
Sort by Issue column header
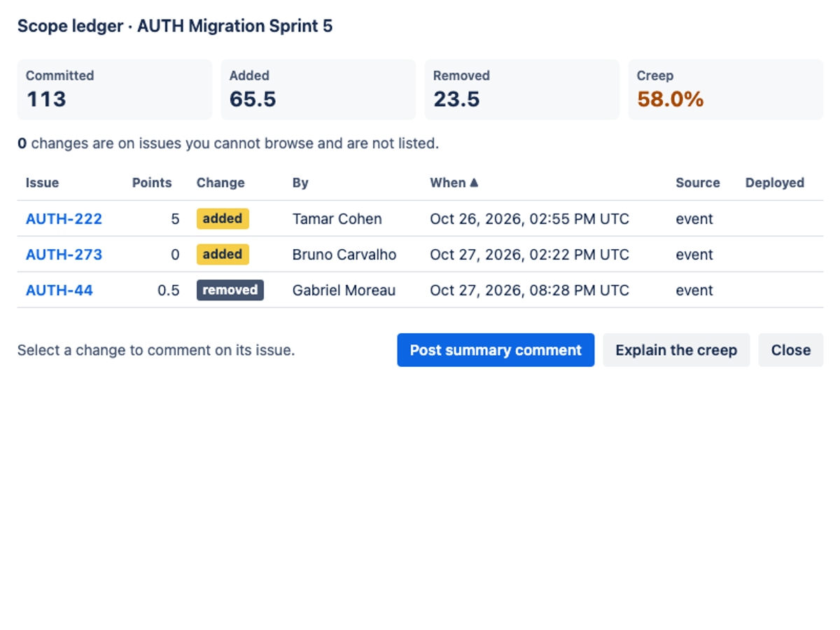(x=42, y=183)
